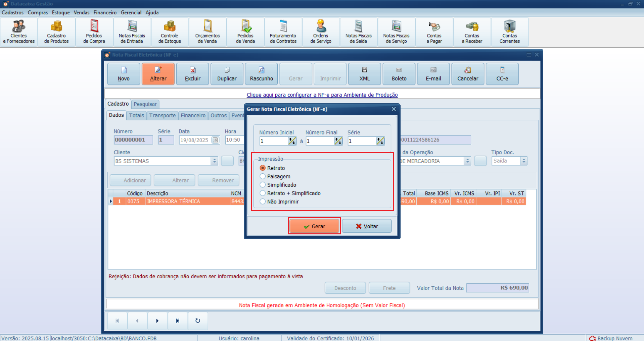Expand the Cliente dropdown
This screenshot has height=341, width=644.
[215, 161]
